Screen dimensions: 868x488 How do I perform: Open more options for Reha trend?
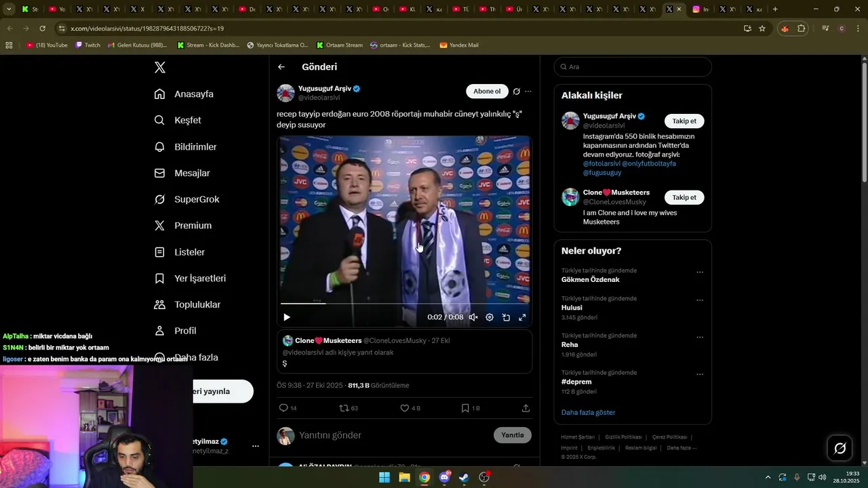[700, 337]
